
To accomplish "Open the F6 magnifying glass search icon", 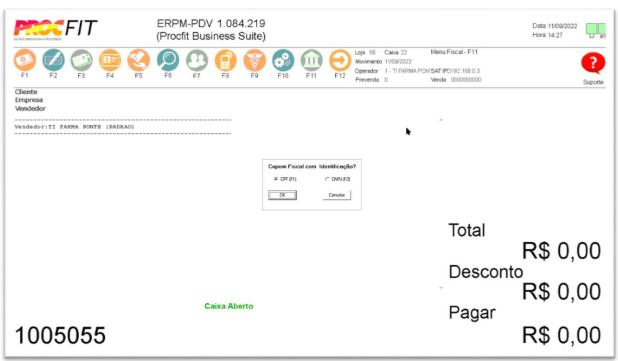I will pos(168,60).
